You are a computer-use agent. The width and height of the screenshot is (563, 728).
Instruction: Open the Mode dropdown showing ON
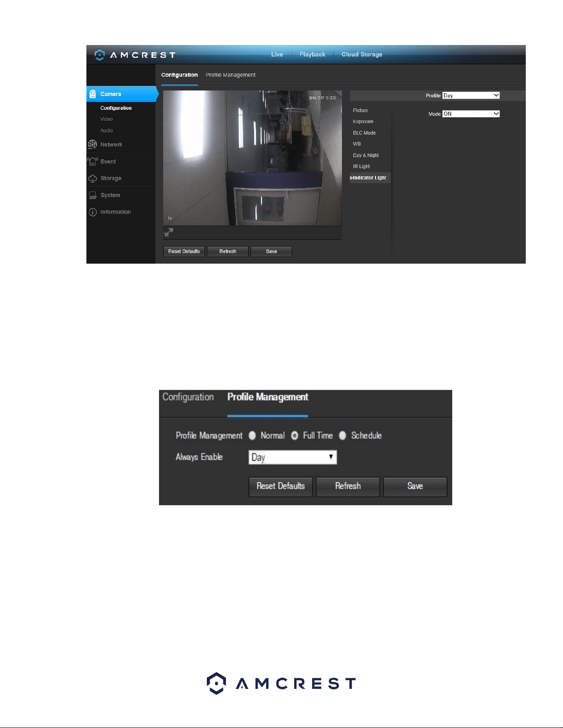(471, 114)
